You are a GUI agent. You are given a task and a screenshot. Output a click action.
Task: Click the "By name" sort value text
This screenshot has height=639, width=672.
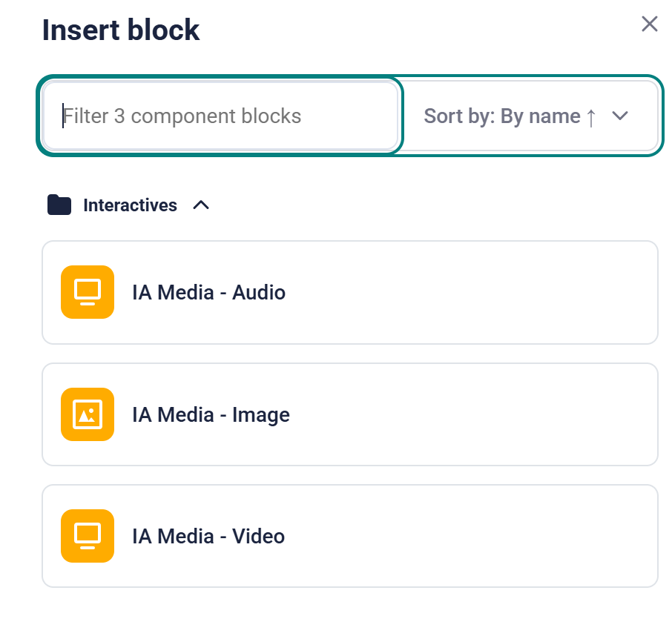[541, 116]
